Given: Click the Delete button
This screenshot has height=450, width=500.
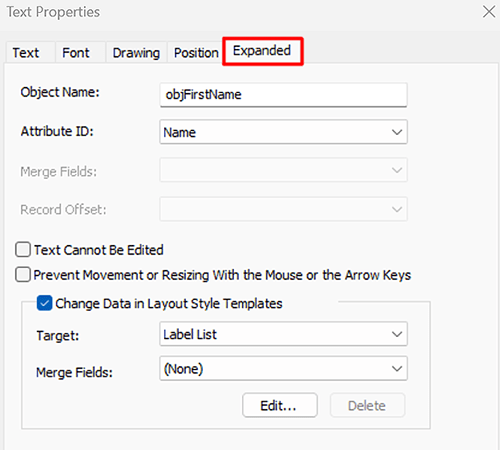Looking at the screenshot, I should 367,405.
